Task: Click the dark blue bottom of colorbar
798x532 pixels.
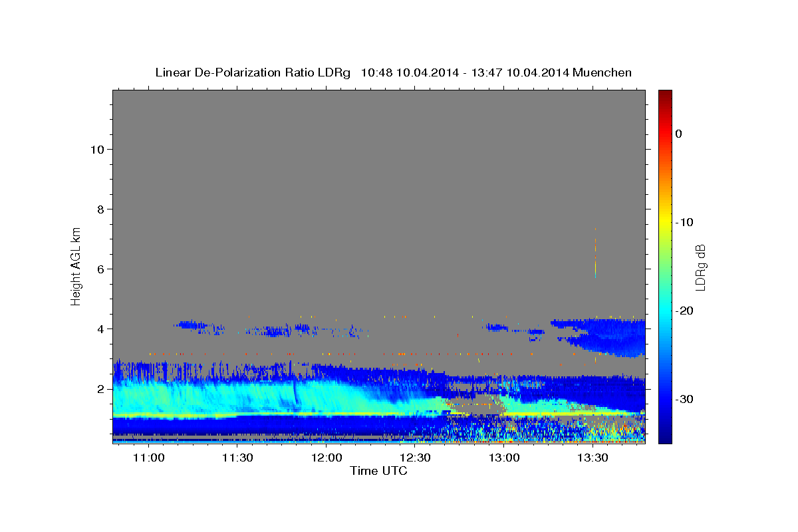Action: (x=665, y=436)
